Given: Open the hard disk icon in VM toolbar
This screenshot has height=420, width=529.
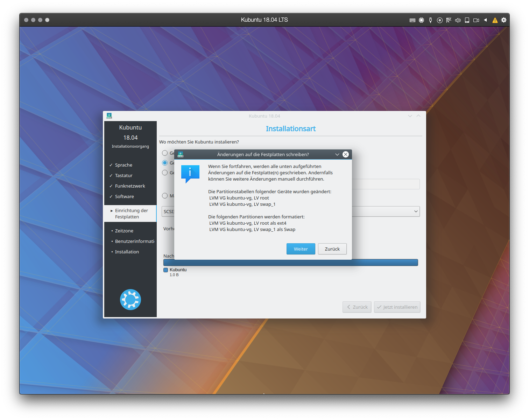Looking at the screenshot, I should coord(467,20).
